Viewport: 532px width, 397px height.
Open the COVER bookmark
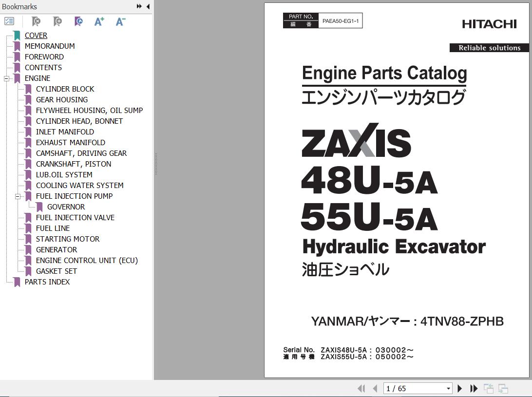36,35
